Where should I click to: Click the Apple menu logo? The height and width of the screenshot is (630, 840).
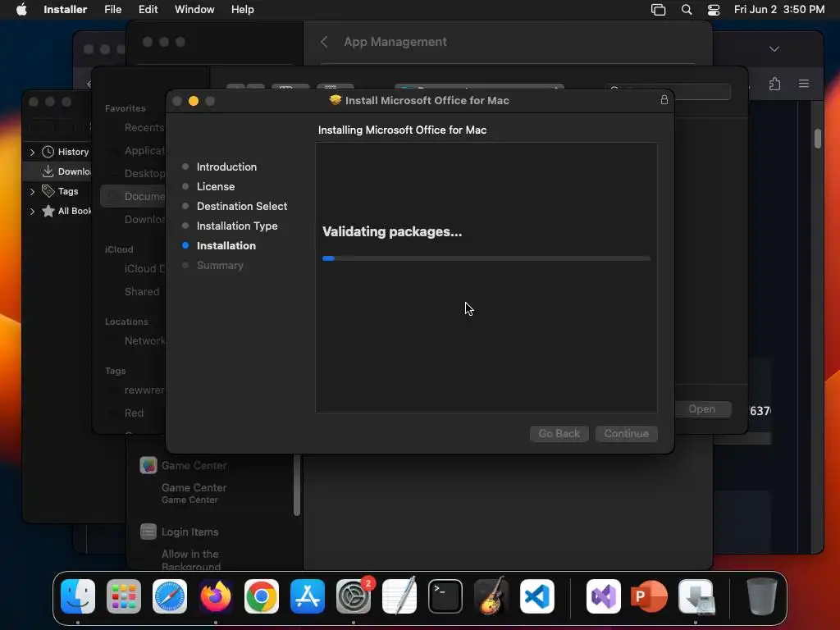21,9
